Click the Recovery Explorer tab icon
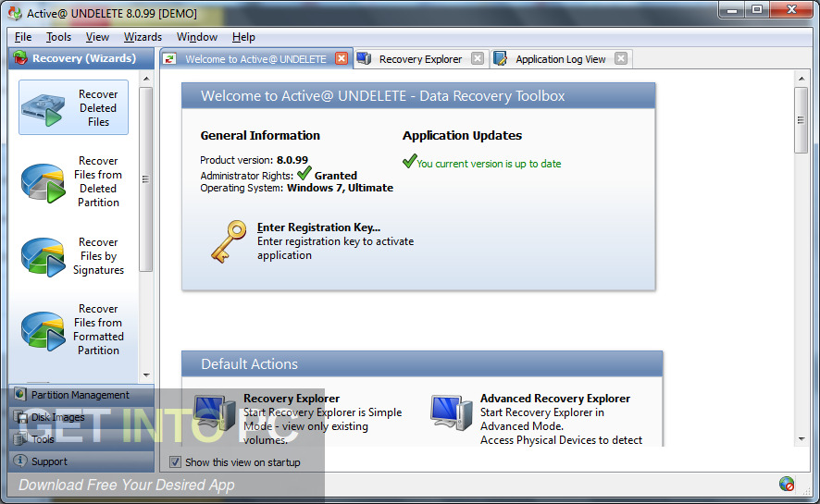 [x=364, y=58]
